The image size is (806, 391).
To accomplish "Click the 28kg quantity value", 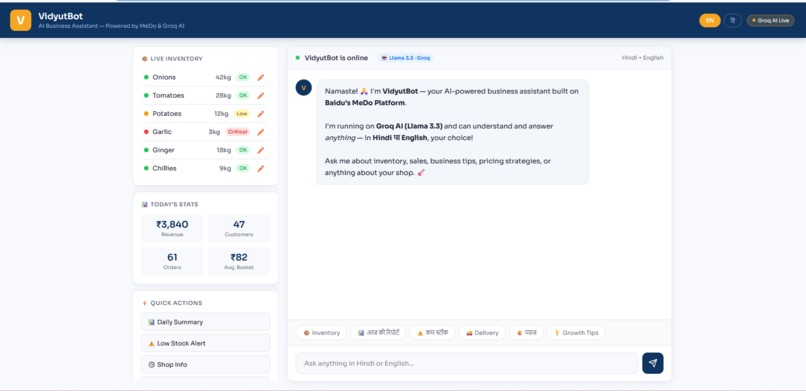I will pyautogui.click(x=223, y=96).
